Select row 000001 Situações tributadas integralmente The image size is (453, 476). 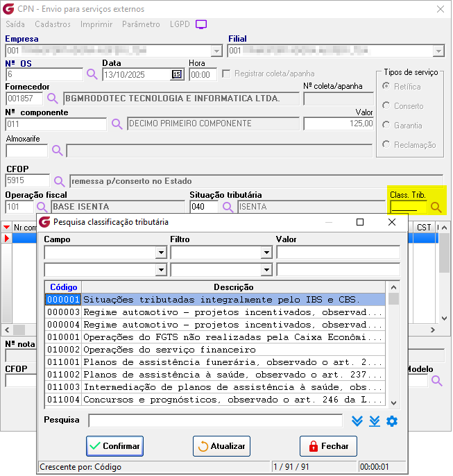tap(215, 300)
